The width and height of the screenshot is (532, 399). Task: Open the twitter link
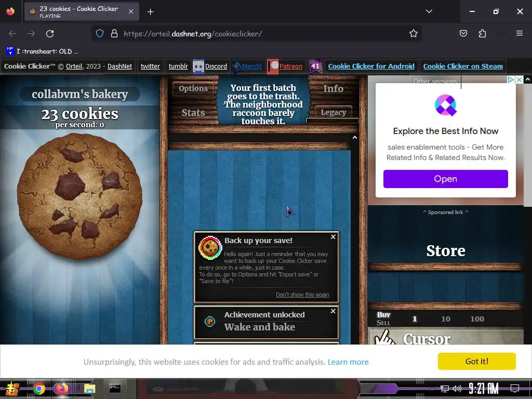click(x=150, y=66)
